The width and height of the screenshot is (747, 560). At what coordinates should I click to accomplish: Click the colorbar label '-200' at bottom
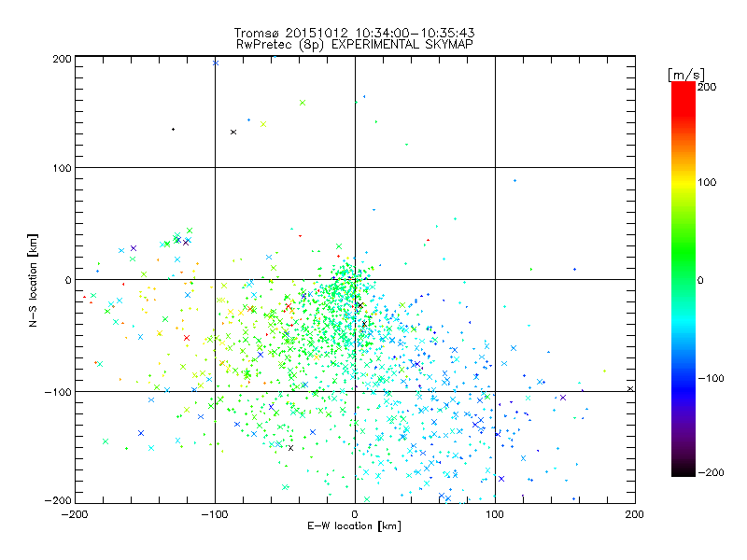[711, 472]
